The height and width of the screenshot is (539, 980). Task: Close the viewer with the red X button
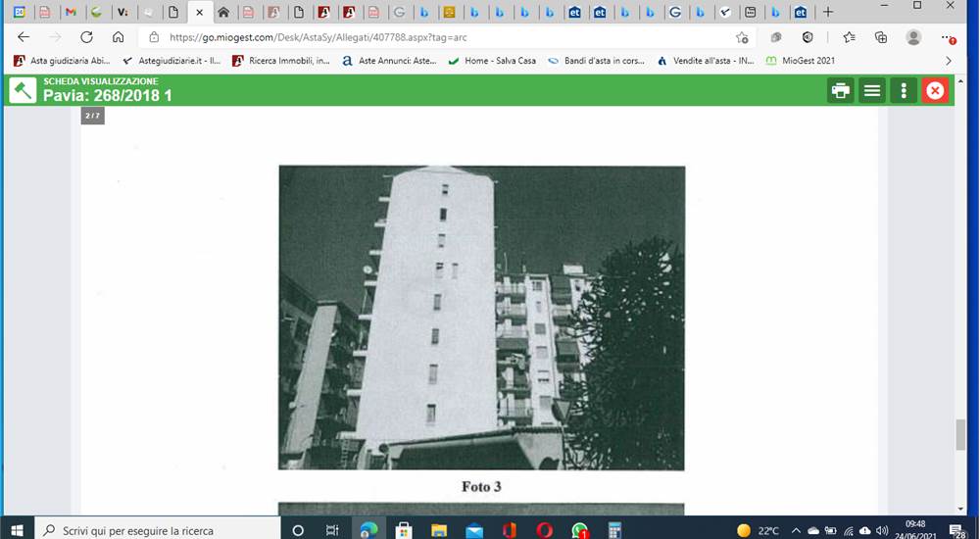coord(935,91)
